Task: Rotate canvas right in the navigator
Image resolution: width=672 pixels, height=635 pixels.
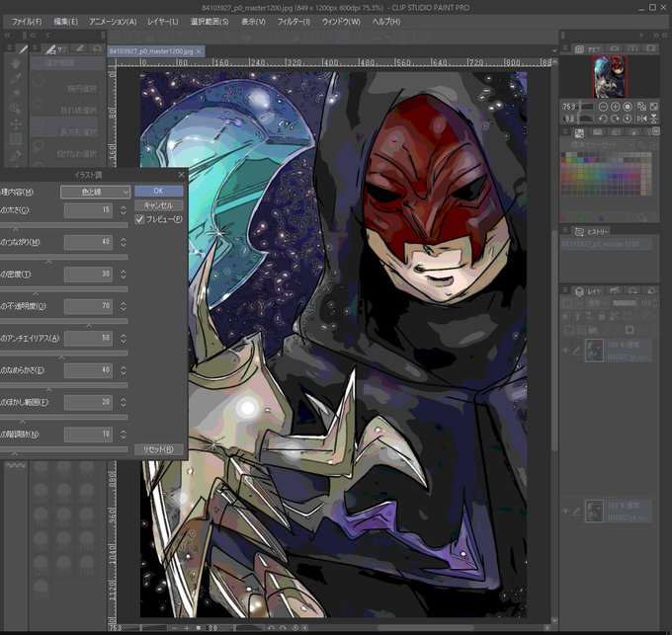Action: tap(615, 119)
